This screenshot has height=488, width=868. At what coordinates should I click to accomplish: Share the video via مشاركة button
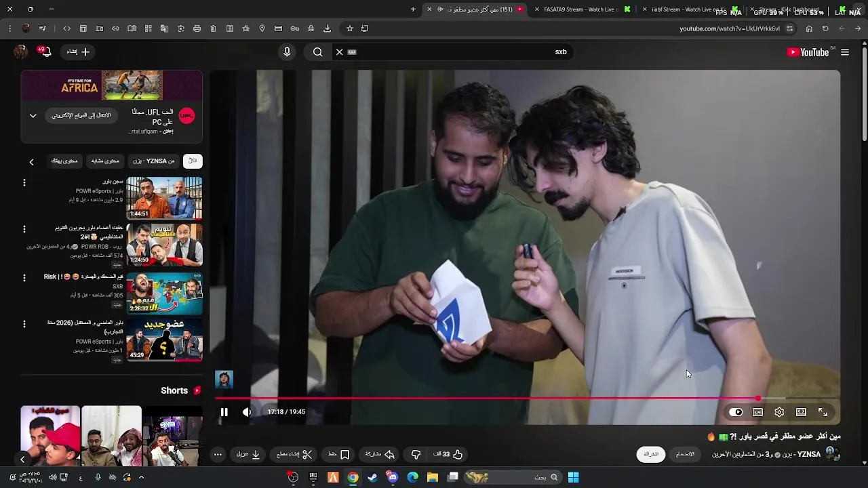click(380, 454)
